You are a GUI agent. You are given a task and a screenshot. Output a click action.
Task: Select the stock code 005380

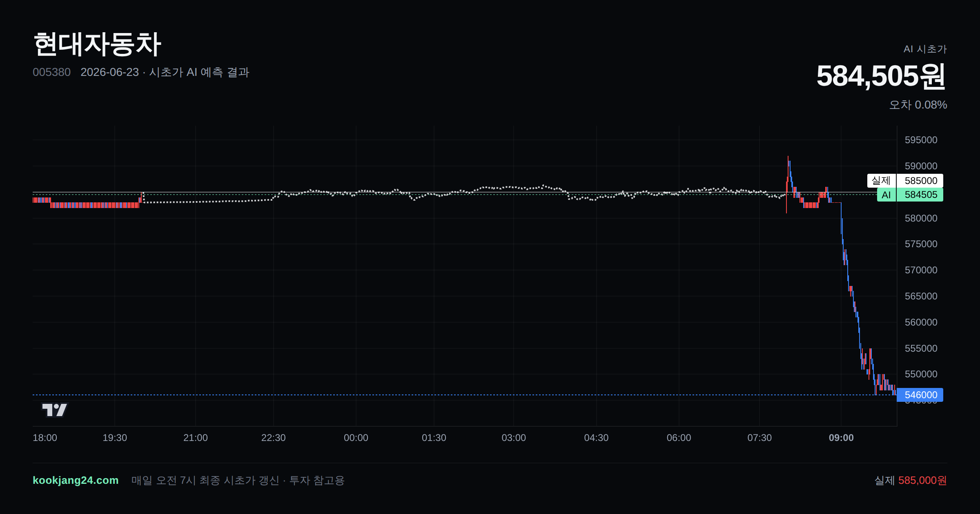click(x=51, y=72)
